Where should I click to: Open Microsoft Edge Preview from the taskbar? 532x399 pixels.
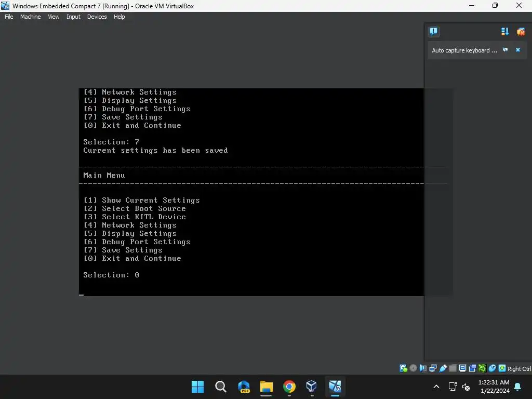click(244, 387)
